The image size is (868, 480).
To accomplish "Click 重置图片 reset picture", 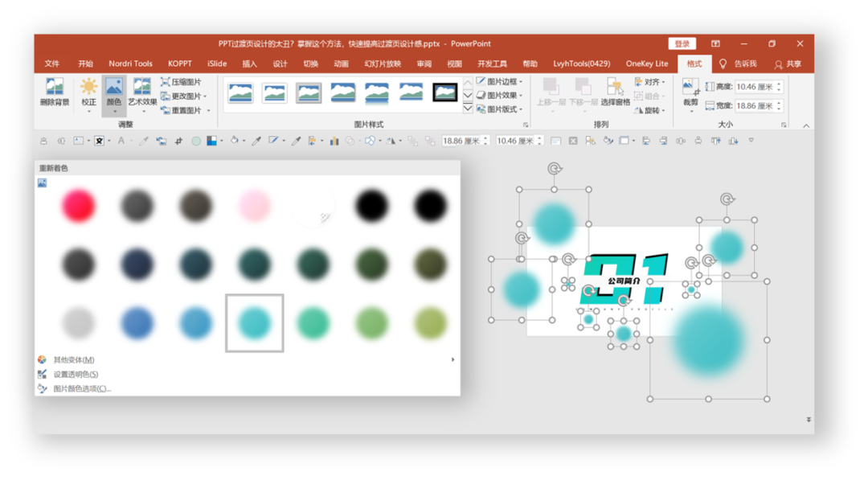I will click(x=181, y=111).
